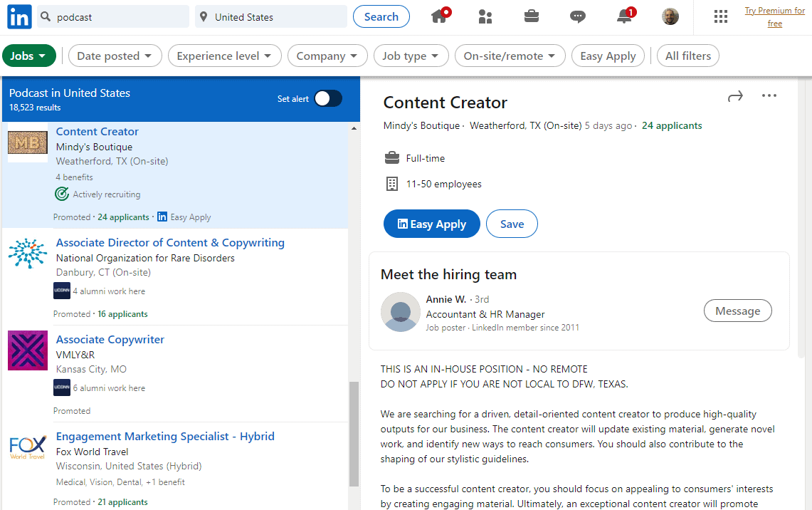Screen dimensions: 812x510
Task: Click the search magnifier icon
Action: point(46,16)
